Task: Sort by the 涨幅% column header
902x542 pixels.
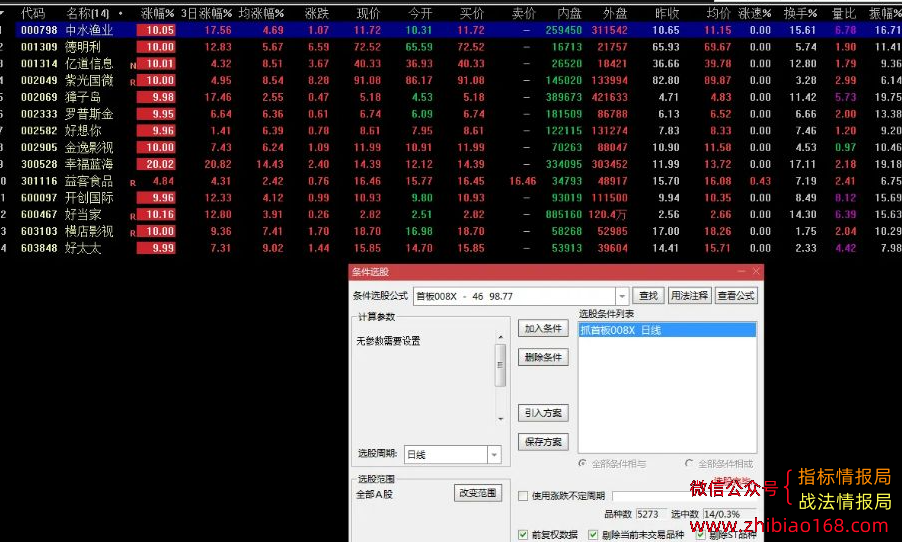Action: coord(158,13)
